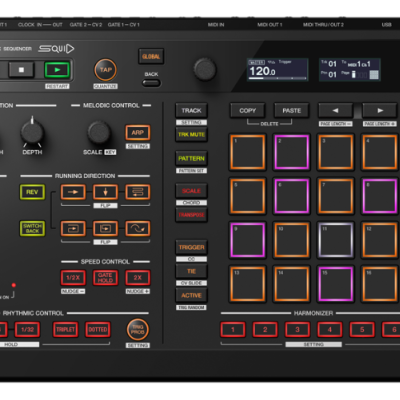Click the 120.0 tempo display
This screenshot has height=400, width=400.
click(277, 70)
